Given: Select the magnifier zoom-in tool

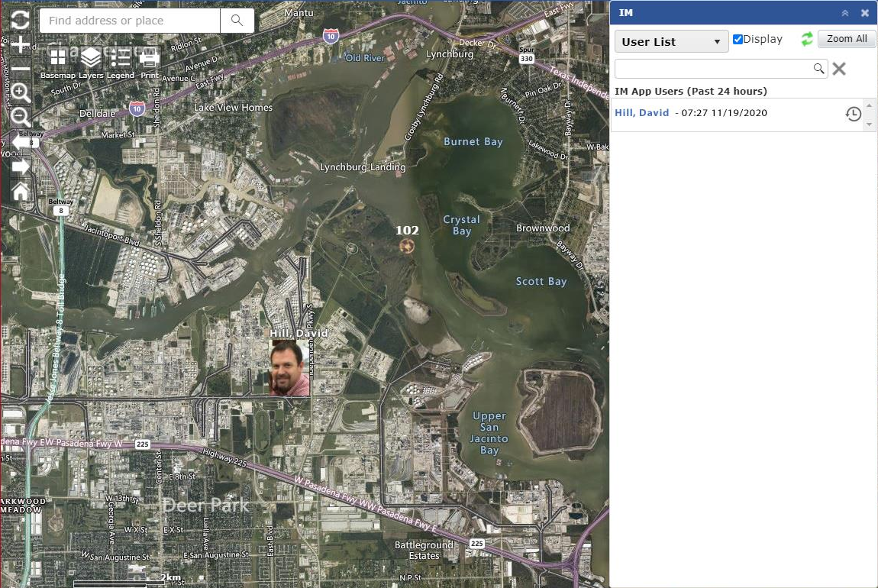Looking at the screenshot, I should [x=21, y=93].
